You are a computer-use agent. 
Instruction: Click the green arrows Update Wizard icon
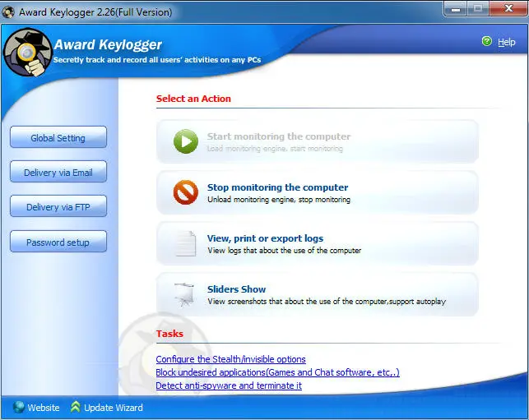(75, 407)
